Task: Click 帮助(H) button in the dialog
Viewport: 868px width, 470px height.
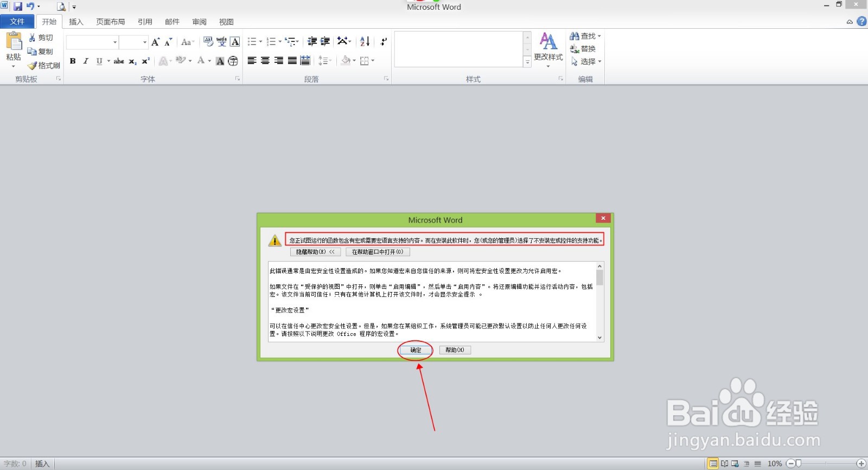Action: (x=455, y=350)
